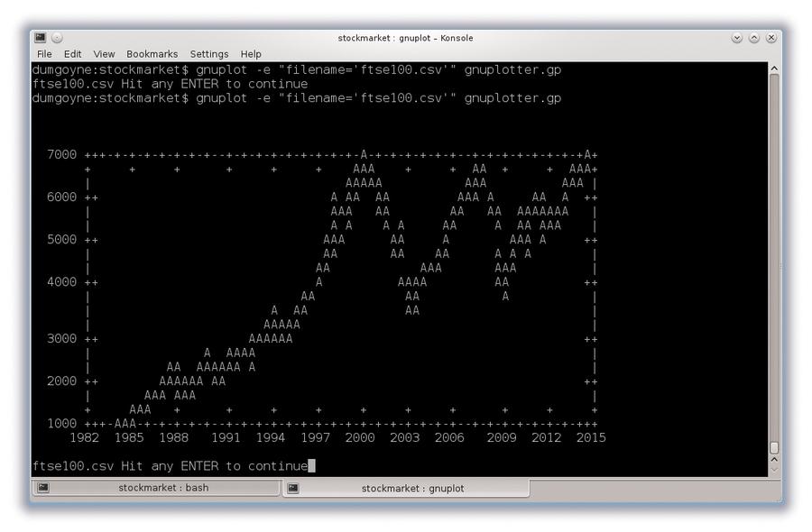Image resolution: width=812 pixels, height=532 pixels.
Task: Click the 1994 x-axis label
Action: pos(271,438)
